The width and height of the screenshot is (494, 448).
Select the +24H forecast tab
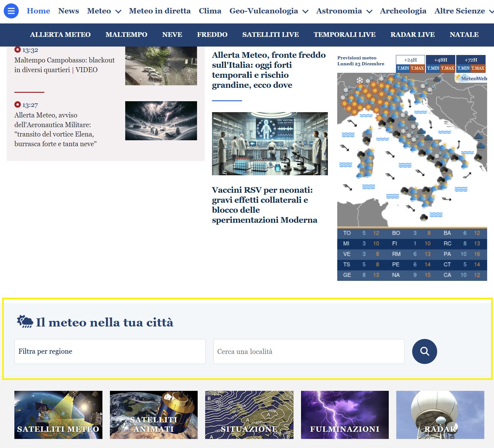click(410, 60)
